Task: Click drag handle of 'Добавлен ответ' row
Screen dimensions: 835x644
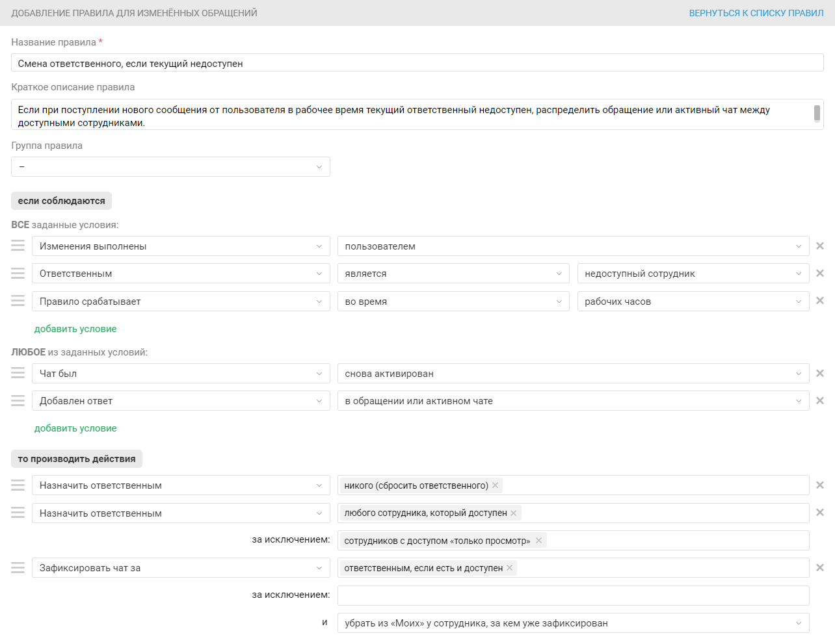Action: click(x=18, y=401)
